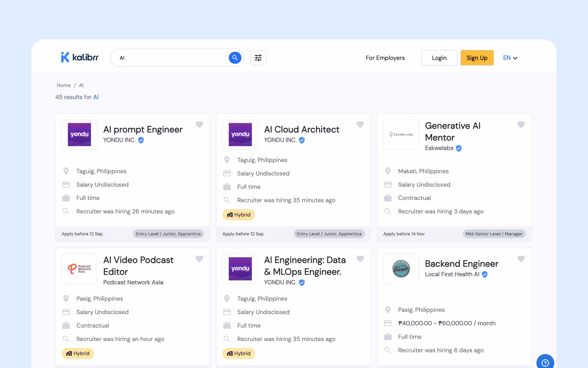Viewport: 588px width, 368px height.
Task: Click the Sign Up button
Action: click(477, 58)
